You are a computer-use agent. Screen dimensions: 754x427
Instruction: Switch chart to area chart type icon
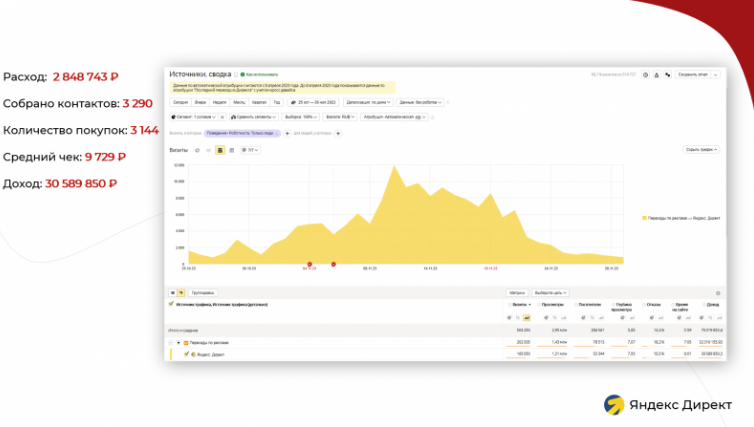[x=220, y=150]
